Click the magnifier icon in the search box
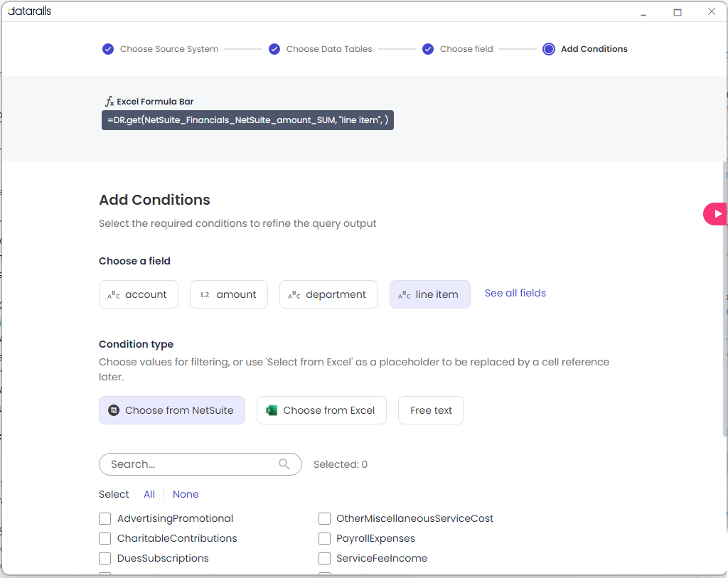 284,464
